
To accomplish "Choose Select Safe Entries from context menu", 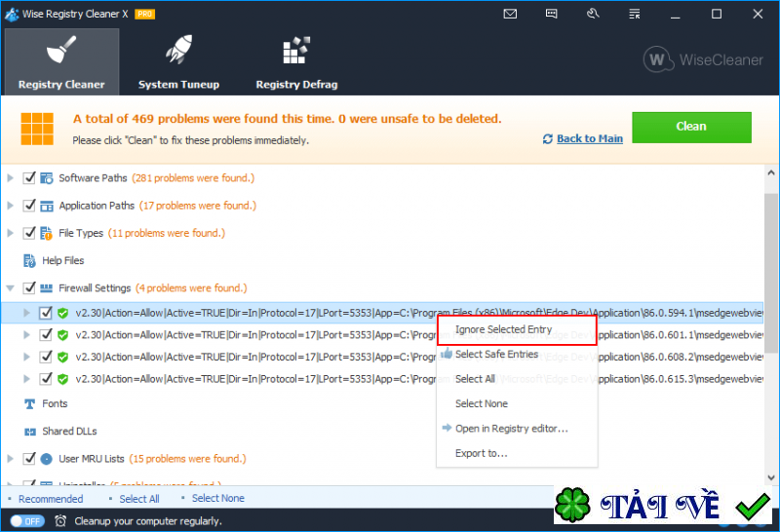I will (517, 354).
